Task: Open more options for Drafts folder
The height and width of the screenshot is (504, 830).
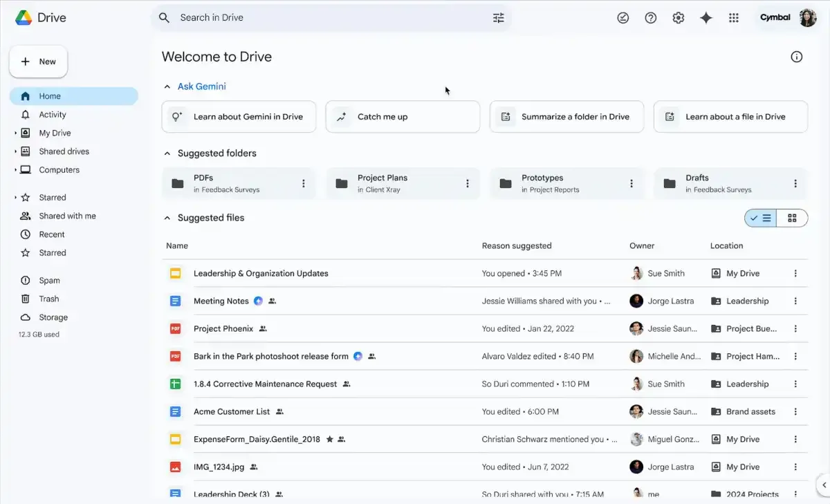Action: (795, 183)
